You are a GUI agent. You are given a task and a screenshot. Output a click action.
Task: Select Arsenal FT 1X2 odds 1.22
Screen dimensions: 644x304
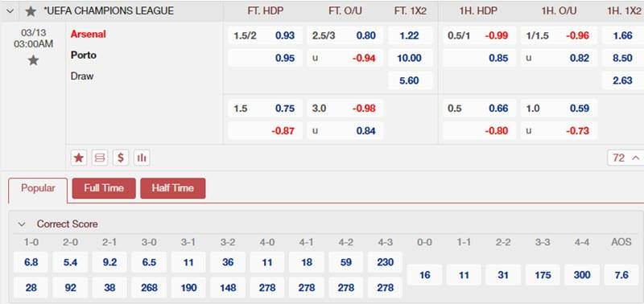point(411,35)
